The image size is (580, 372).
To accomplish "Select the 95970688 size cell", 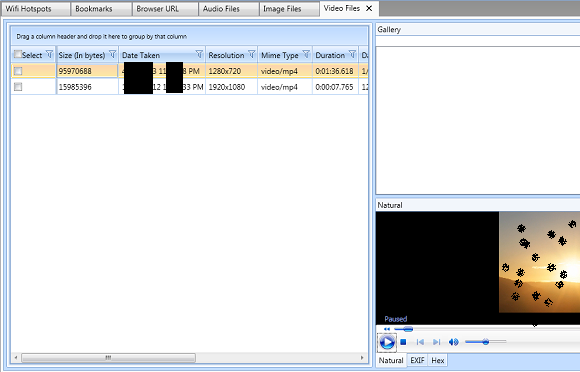I will 87,71.
